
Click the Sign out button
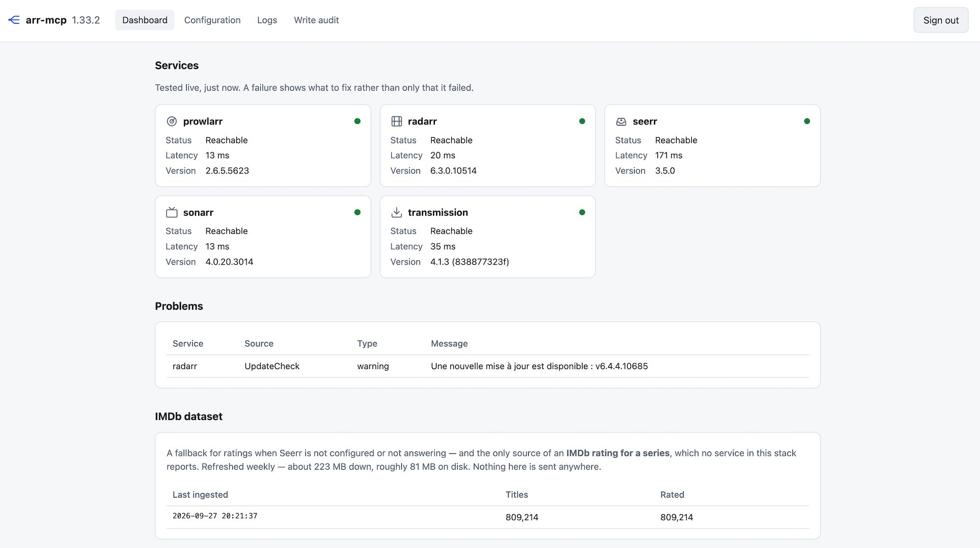(x=941, y=20)
